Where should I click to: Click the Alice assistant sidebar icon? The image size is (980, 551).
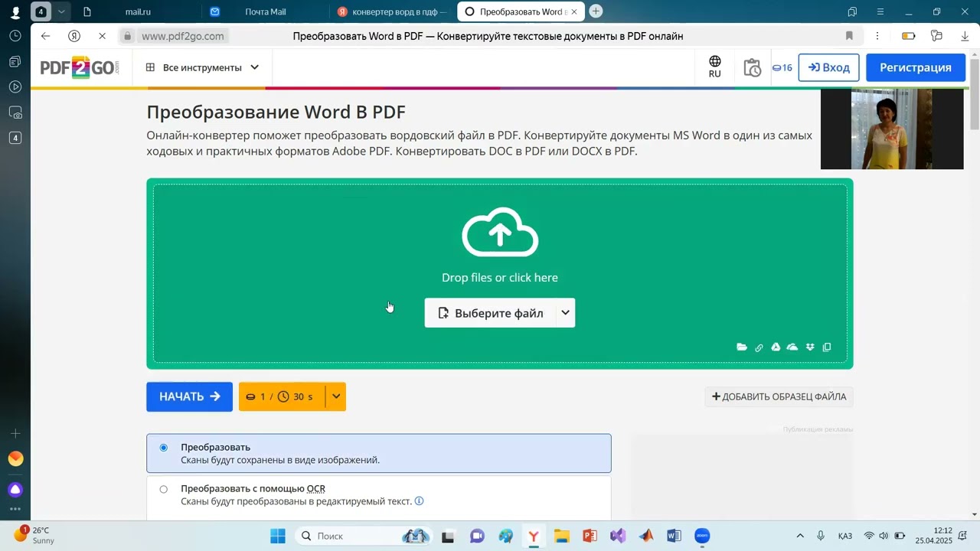15,490
